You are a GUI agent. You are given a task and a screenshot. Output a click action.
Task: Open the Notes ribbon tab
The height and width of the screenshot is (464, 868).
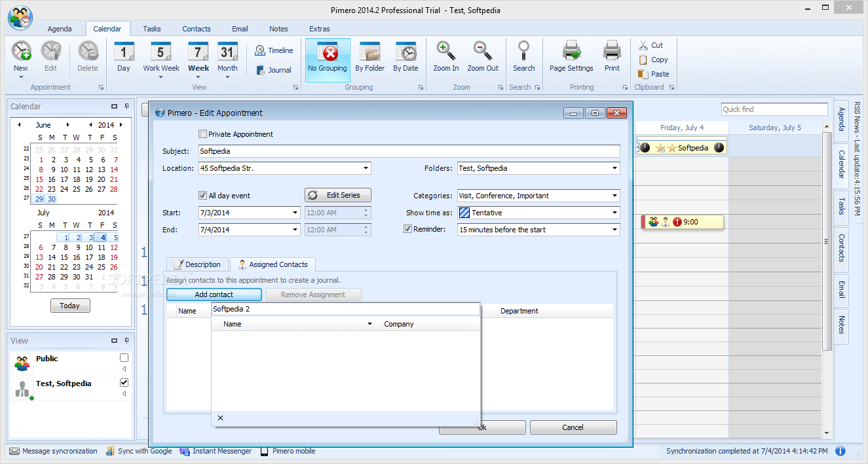point(278,29)
